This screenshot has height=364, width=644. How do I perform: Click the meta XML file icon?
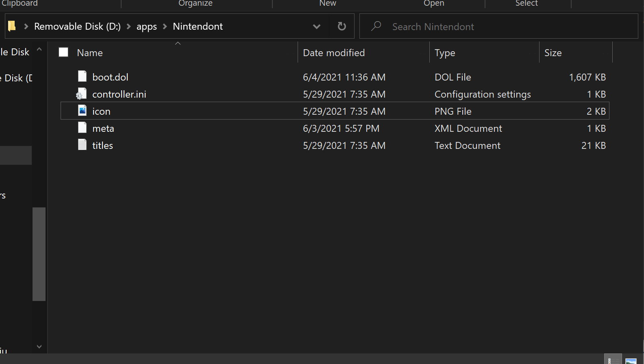click(x=82, y=128)
